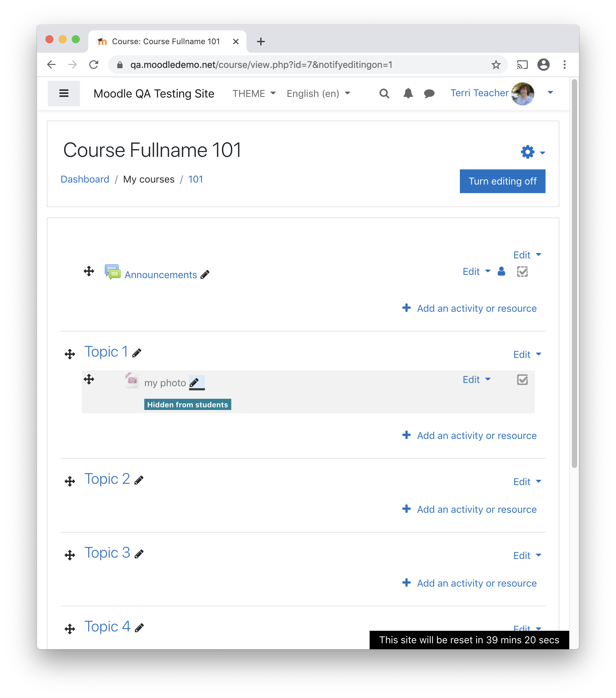Close the Course Fullname 101 tab

[x=236, y=41]
